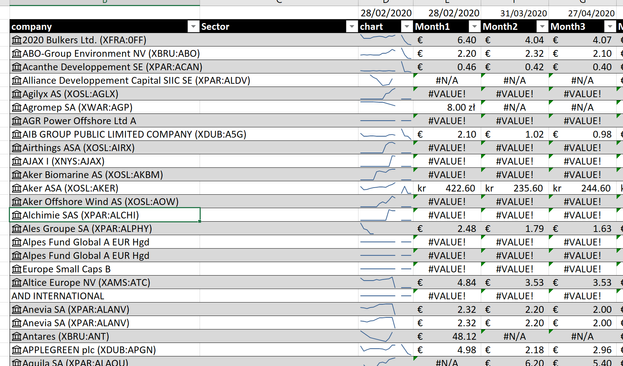Select the Month2 value 3.53 for Altice Europe
Screen dimensions: 623x366
point(515,283)
